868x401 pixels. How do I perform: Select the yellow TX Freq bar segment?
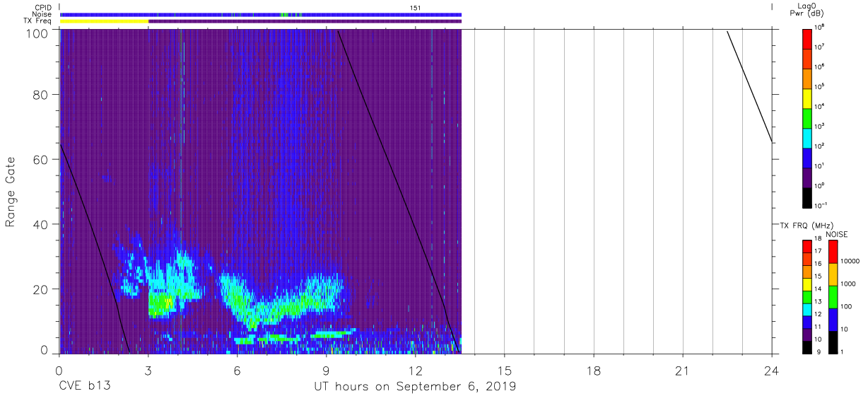click(104, 21)
